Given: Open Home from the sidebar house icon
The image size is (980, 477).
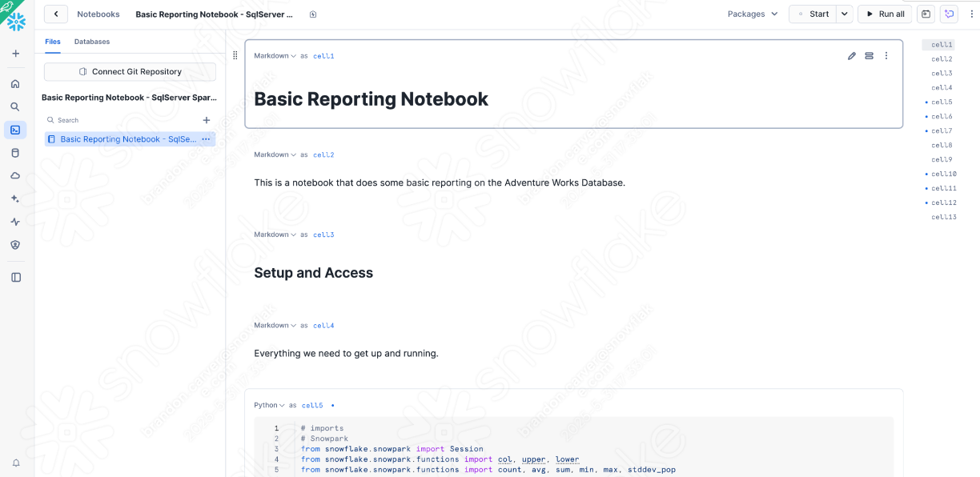Looking at the screenshot, I should (x=15, y=83).
